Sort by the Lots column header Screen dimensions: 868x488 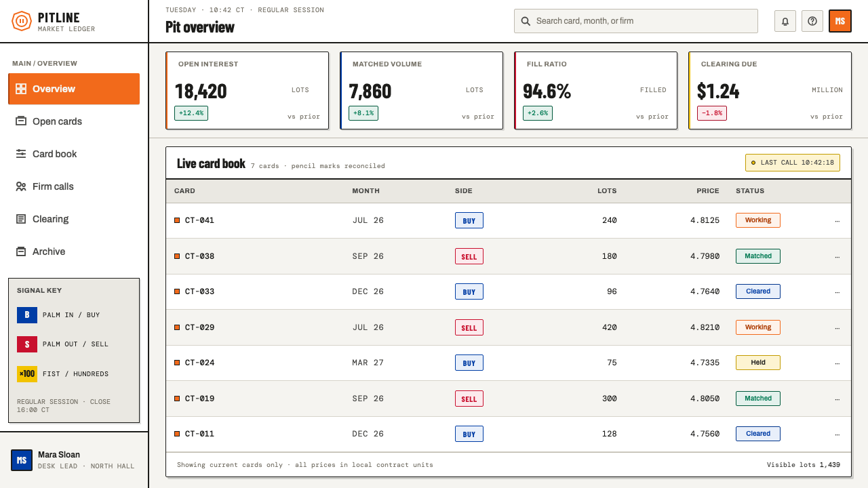coord(607,191)
